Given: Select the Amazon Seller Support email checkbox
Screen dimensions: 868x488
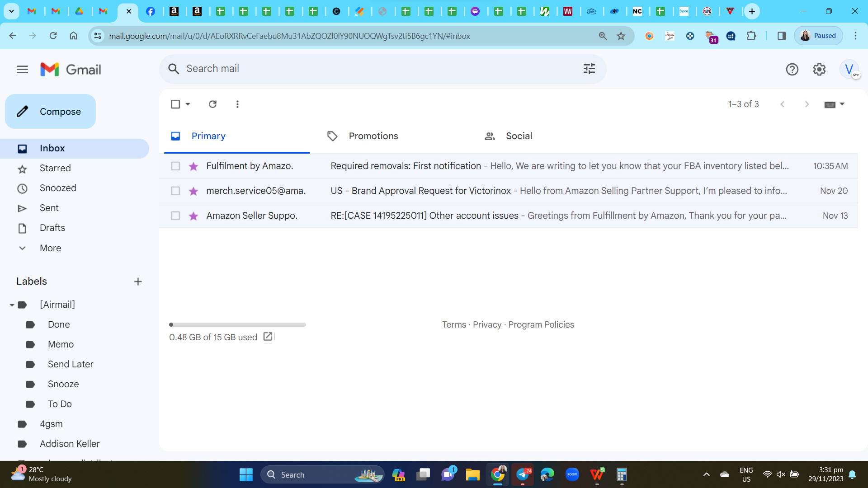Looking at the screenshot, I should coord(175,216).
